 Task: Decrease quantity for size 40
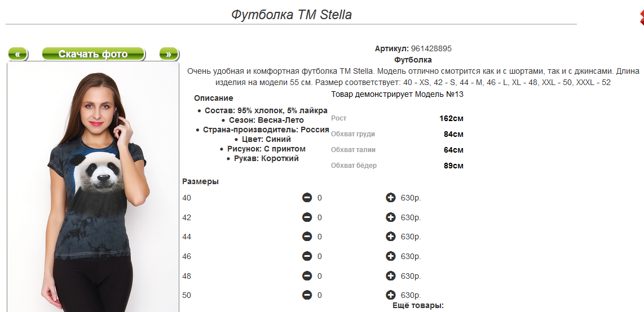[307, 198]
